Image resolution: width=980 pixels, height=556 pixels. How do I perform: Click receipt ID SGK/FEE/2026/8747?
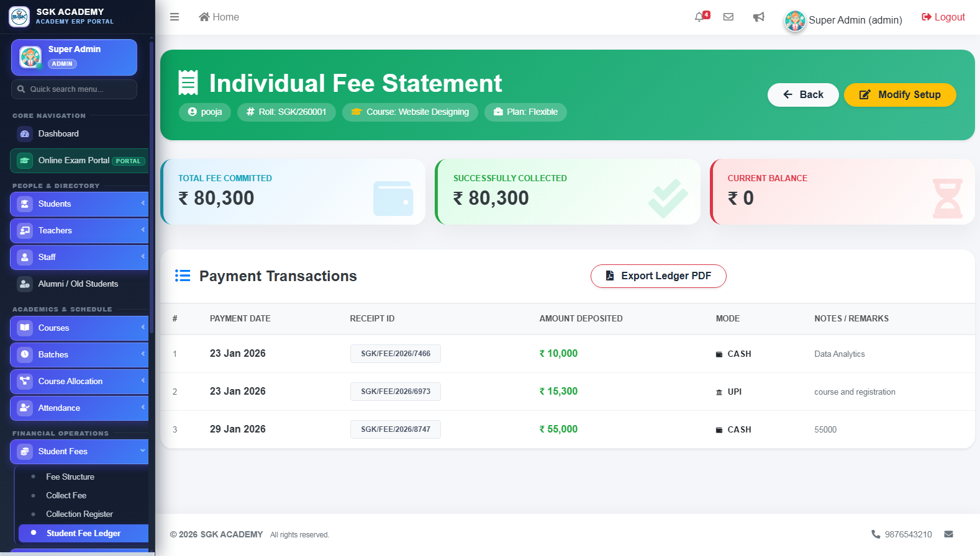(x=396, y=429)
